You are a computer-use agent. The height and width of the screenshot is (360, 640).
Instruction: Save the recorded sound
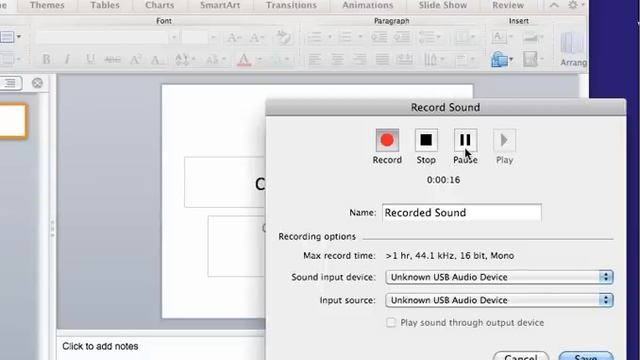586,356
